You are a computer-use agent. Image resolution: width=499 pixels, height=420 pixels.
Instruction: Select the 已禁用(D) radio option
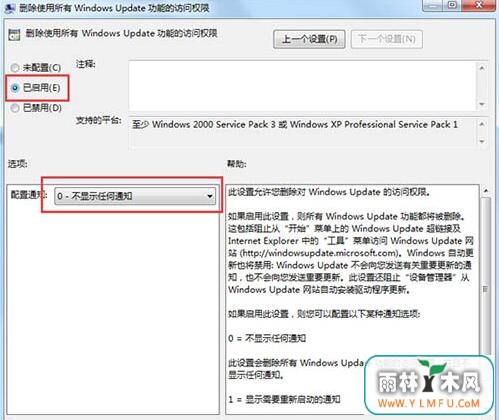coord(15,108)
